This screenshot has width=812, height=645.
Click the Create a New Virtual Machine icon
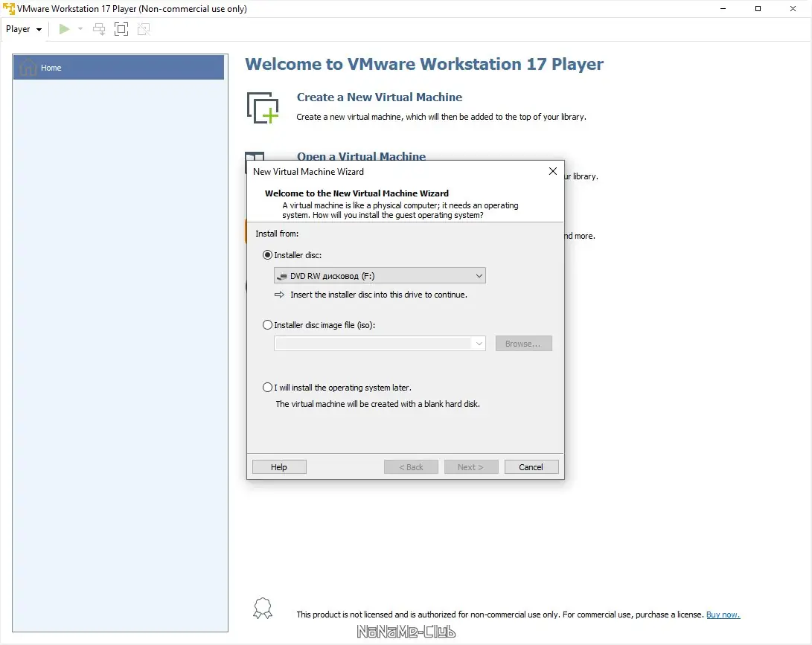(x=263, y=108)
